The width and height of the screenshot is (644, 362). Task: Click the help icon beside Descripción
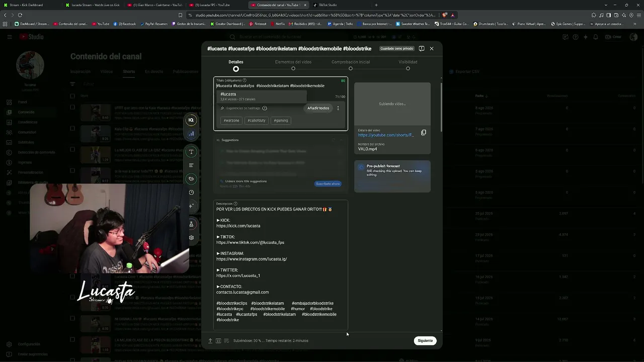coord(235,204)
